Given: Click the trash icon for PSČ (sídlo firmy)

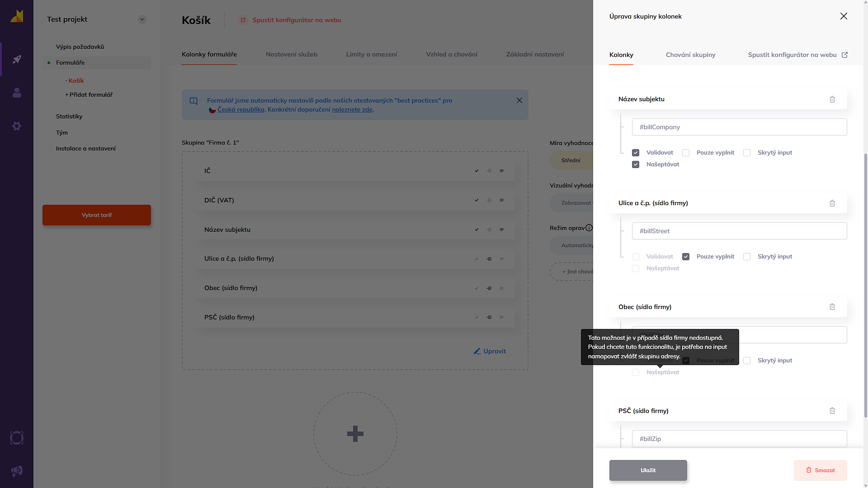Looking at the screenshot, I should point(832,411).
